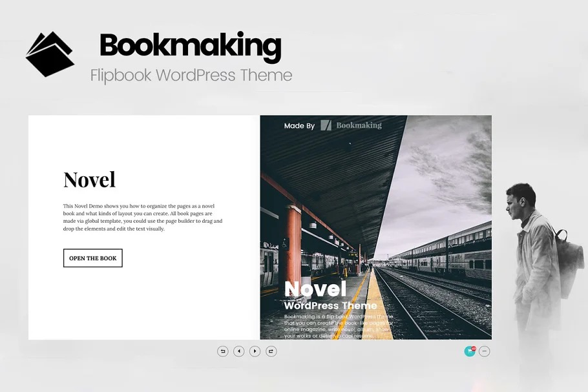Viewport: 588px width, 392px height.
Task: Click the Bookmaking black book logo
Action: coord(50,54)
